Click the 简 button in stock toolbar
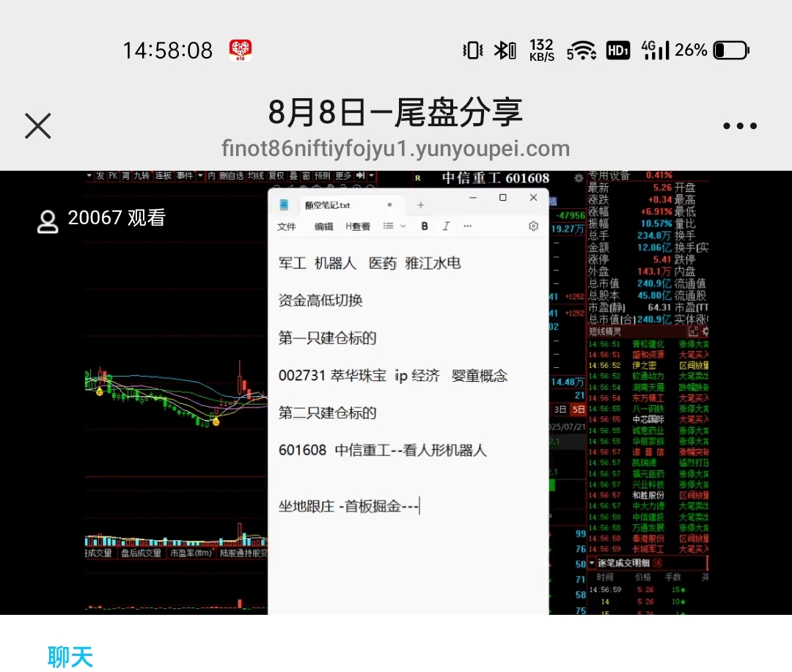 126,176
